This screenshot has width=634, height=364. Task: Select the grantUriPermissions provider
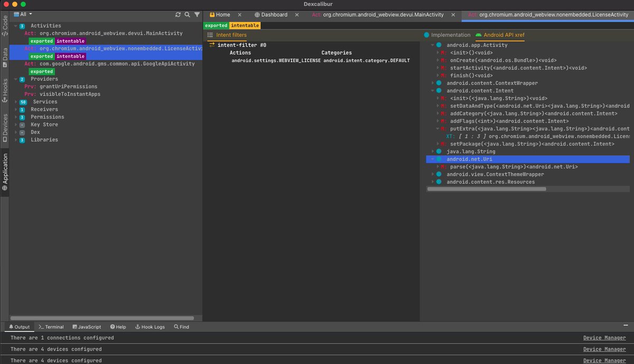click(61, 87)
